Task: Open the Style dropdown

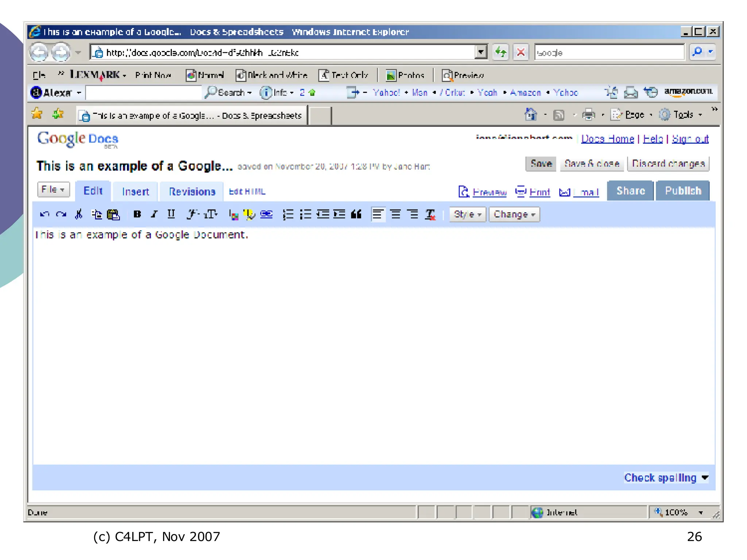Action: (467, 214)
